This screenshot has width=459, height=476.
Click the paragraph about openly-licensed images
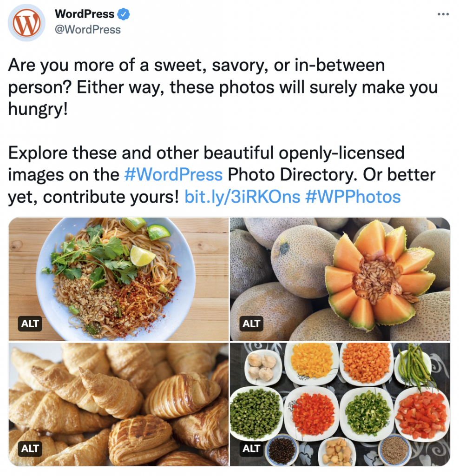[x=222, y=175]
